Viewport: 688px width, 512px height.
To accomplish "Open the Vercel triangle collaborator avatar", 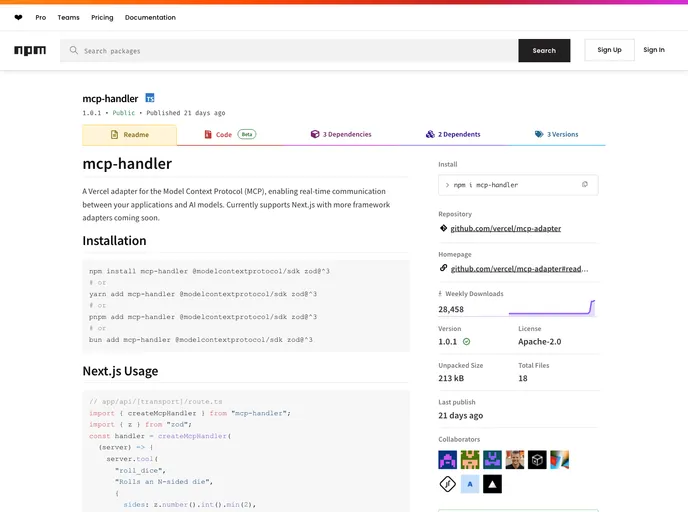I will [492, 484].
